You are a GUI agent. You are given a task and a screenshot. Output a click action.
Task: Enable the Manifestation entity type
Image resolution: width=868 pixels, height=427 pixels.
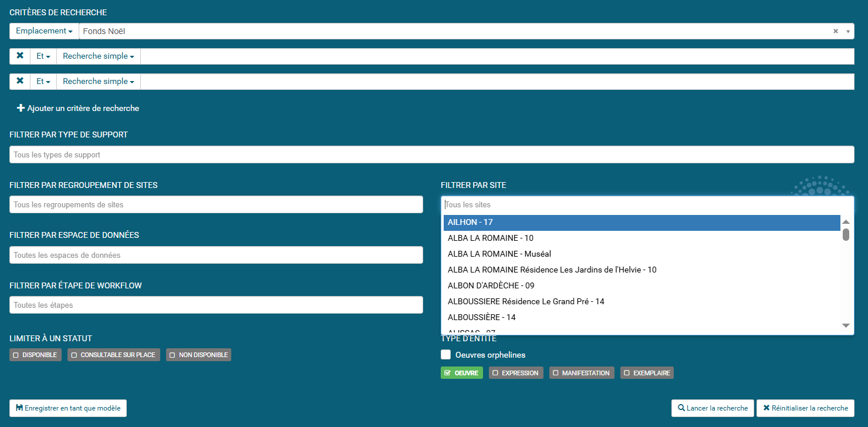(x=582, y=373)
